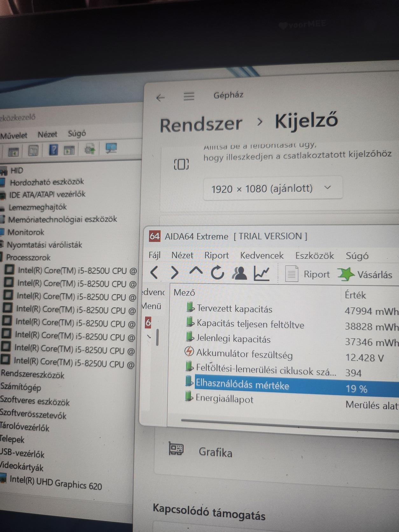
Task: Click the 47994 mWh value
Action: pos(371,311)
